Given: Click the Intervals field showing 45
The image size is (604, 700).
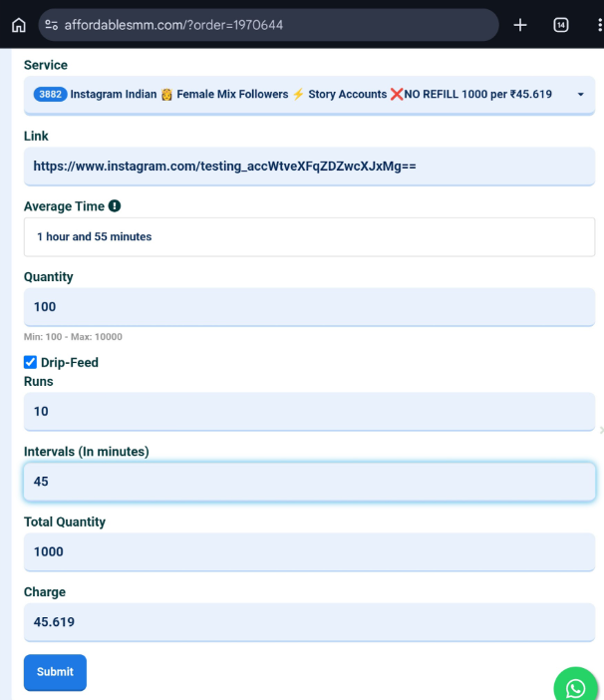Looking at the screenshot, I should (x=309, y=482).
